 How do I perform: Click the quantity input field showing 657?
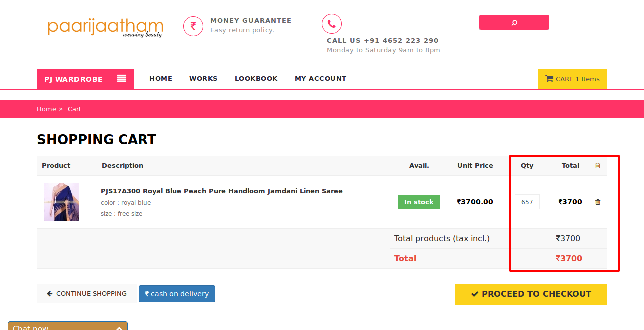pos(527,202)
